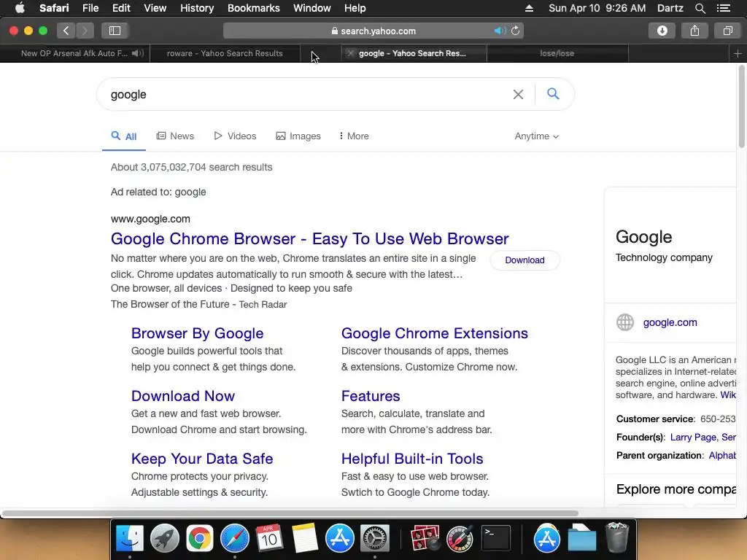Open the Help menu
The height and width of the screenshot is (560, 747).
pyautogui.click(x=355, y=8)
